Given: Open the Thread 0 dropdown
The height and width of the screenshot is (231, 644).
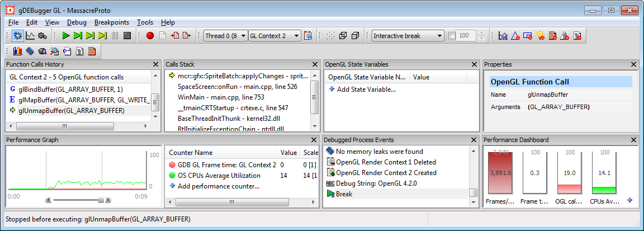Looking at the screenshot, I should pos(225,36).
